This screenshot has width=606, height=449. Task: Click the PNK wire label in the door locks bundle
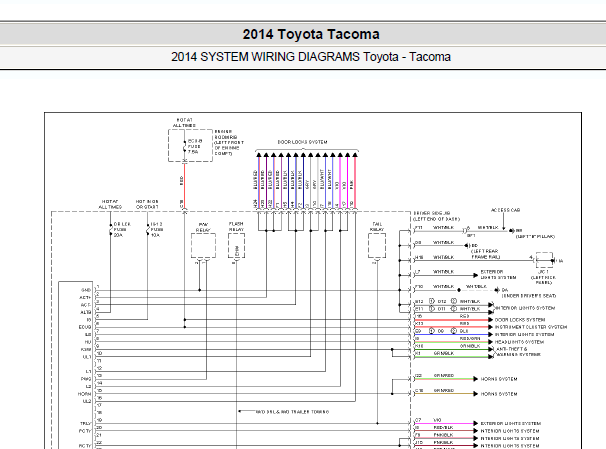tap(351, 185)
